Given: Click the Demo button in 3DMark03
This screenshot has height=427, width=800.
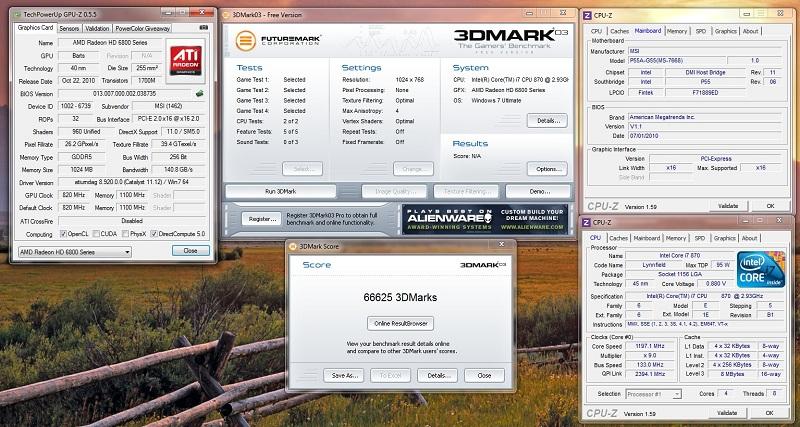Looking at the screenshot, I should pyautogui.click(x=538, y=191).
